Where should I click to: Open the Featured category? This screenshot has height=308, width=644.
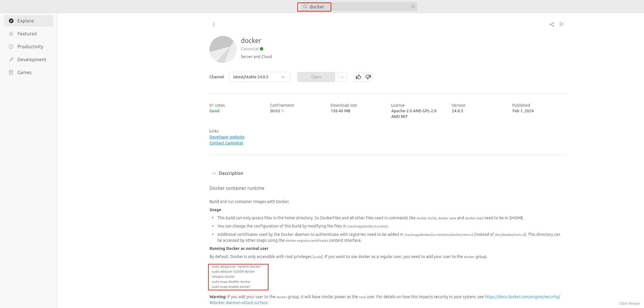point(27,34)
